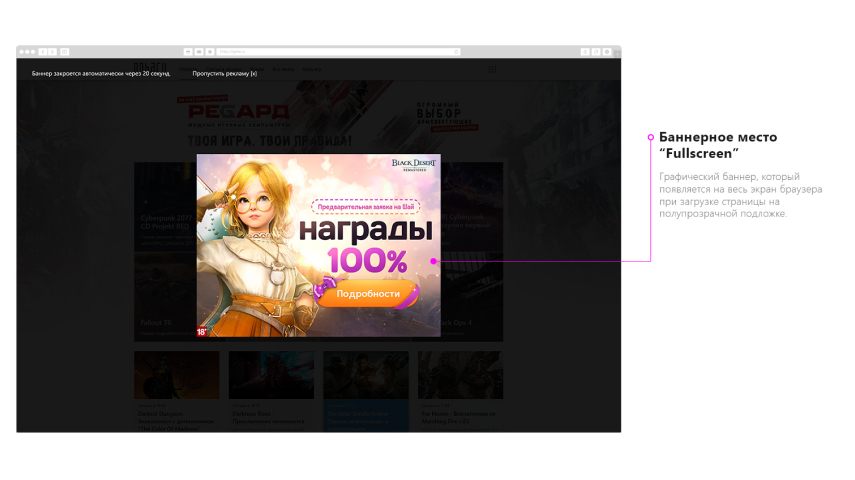Image resolution: width=855 pixels, height=480 pixels.
Task: Click the Black Desert Remastered logo
Action: 414,165
